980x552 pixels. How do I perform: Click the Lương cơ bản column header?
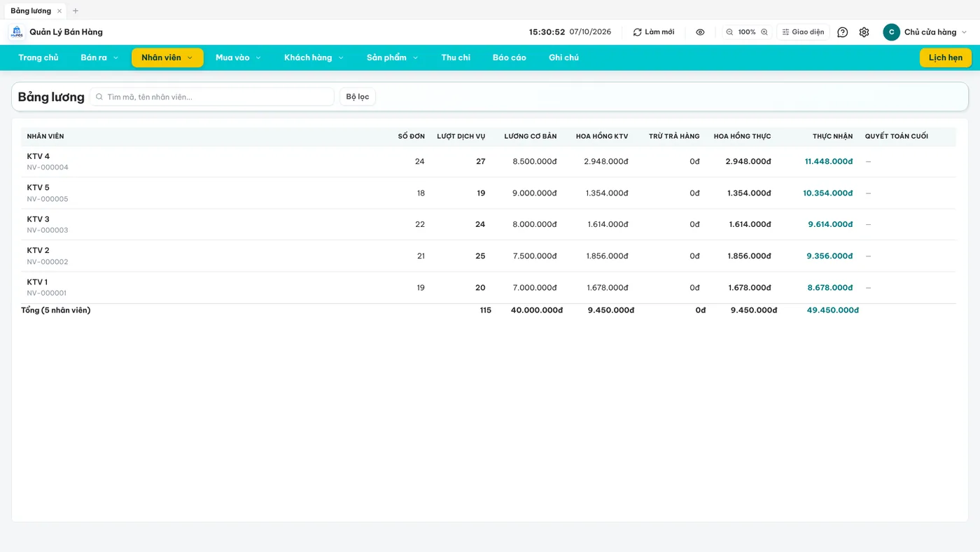tap(531, 136)
